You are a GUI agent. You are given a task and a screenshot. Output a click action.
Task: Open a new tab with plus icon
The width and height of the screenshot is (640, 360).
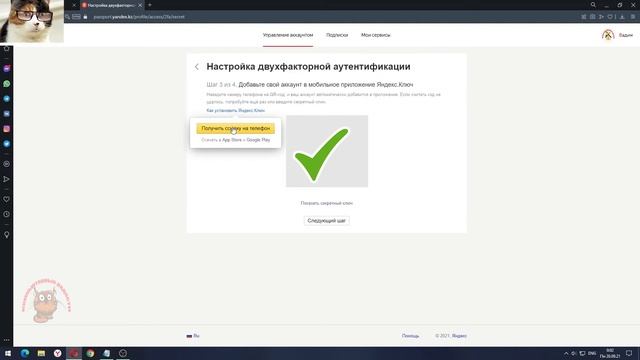tap(150, 5)
